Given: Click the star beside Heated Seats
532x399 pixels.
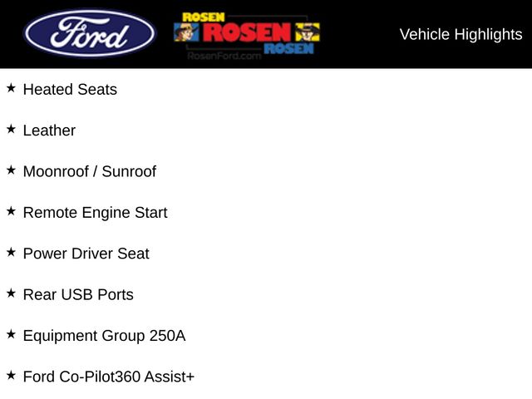Looking at the screenshot, I should [11, 87].
